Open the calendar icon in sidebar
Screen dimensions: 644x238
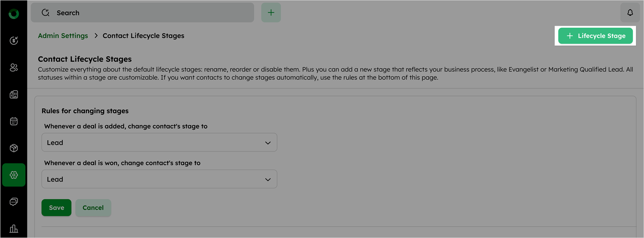click(x=14, y=121)
